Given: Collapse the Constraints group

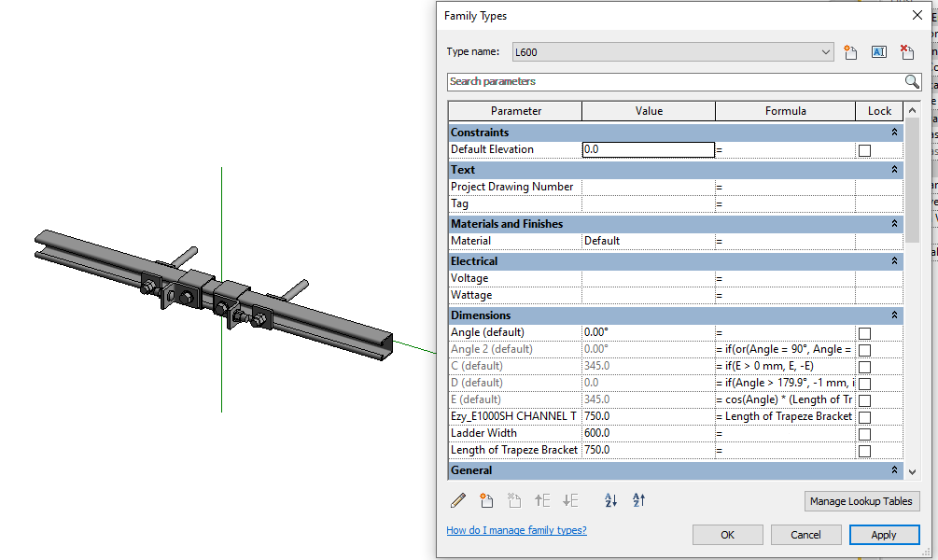Looking at the screenshot, I should click(x=894, y=133).
